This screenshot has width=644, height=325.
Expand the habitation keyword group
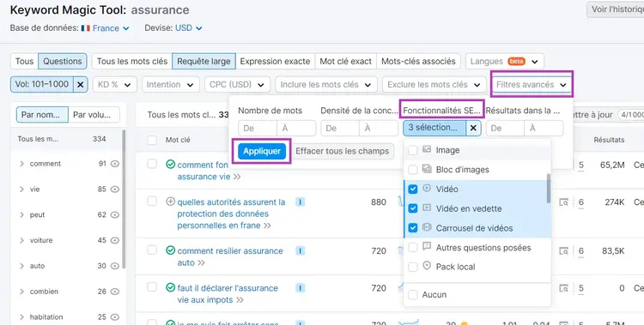click(21, 316)
